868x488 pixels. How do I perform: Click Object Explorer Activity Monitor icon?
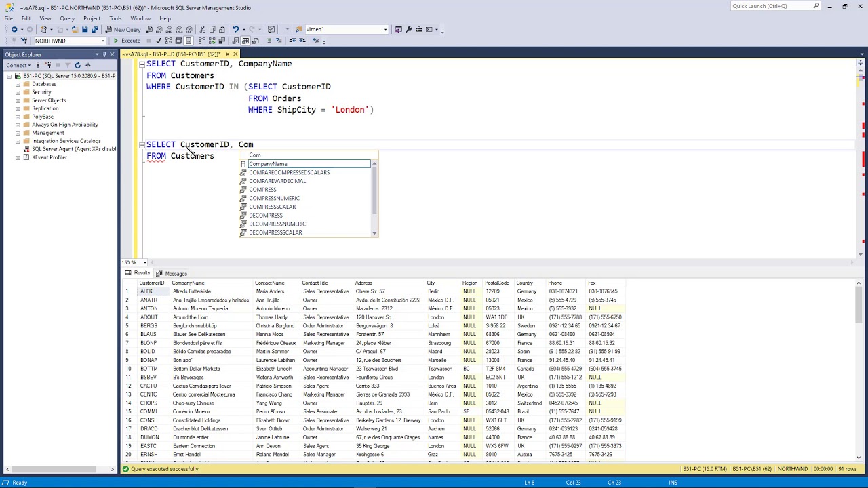tap(87, 65)
